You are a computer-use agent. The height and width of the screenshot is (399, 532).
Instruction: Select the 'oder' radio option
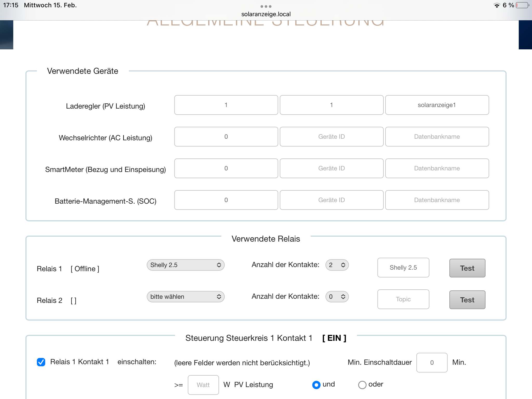pyautogui.click(x=362, y=385)
